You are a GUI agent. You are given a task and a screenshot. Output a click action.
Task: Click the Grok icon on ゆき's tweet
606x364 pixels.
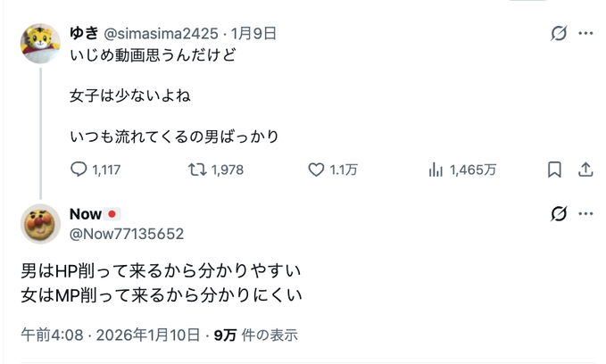559,34
